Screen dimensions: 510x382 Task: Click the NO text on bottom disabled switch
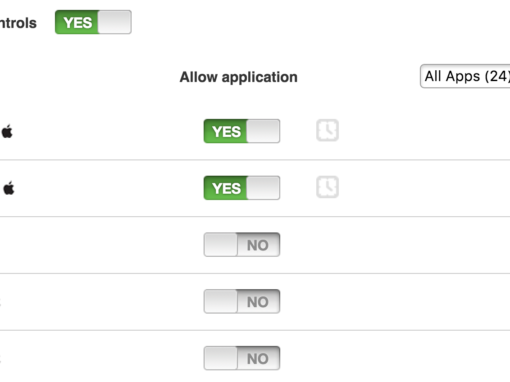(258, 359)
